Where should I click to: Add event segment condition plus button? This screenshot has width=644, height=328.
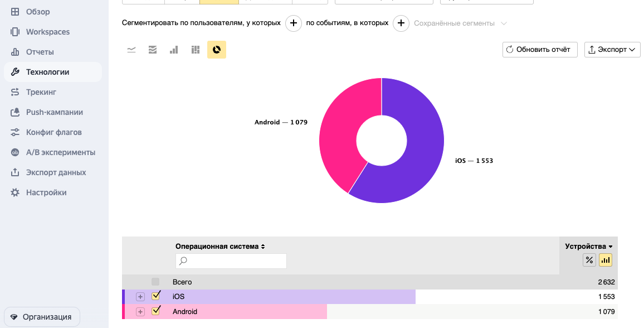click(401, 23)
